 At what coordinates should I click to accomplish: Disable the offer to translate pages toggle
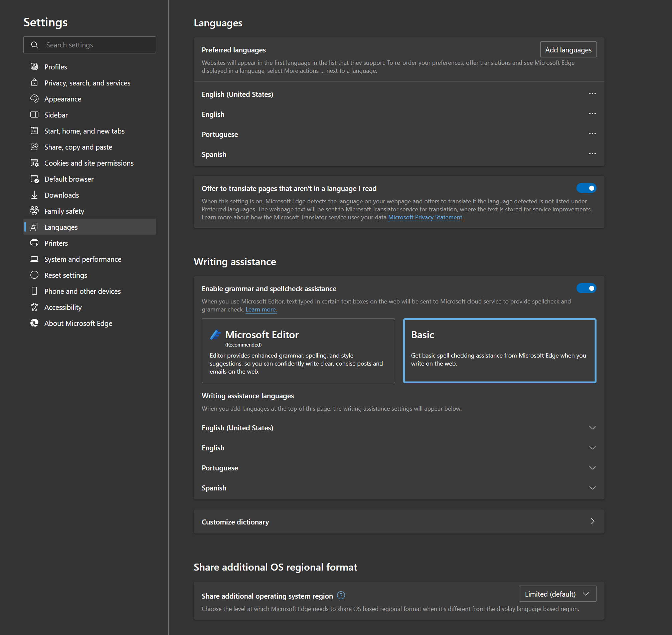click(x=586, y=188)
